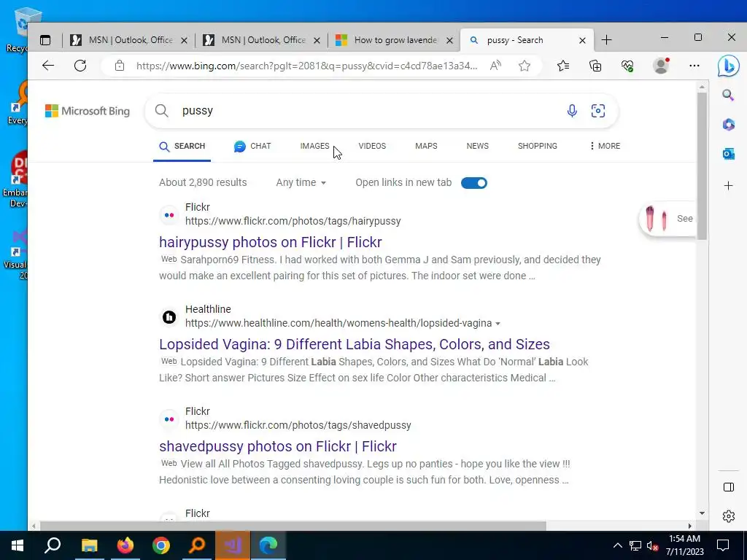Open the taskbar clock showing 1:54 AM
This screenshot has height=560, width=747.
(x=684, y=545)
